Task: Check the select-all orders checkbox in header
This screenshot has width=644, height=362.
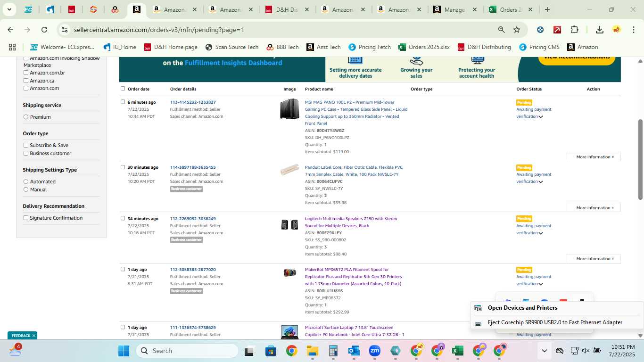Action: tap(123, 89)
